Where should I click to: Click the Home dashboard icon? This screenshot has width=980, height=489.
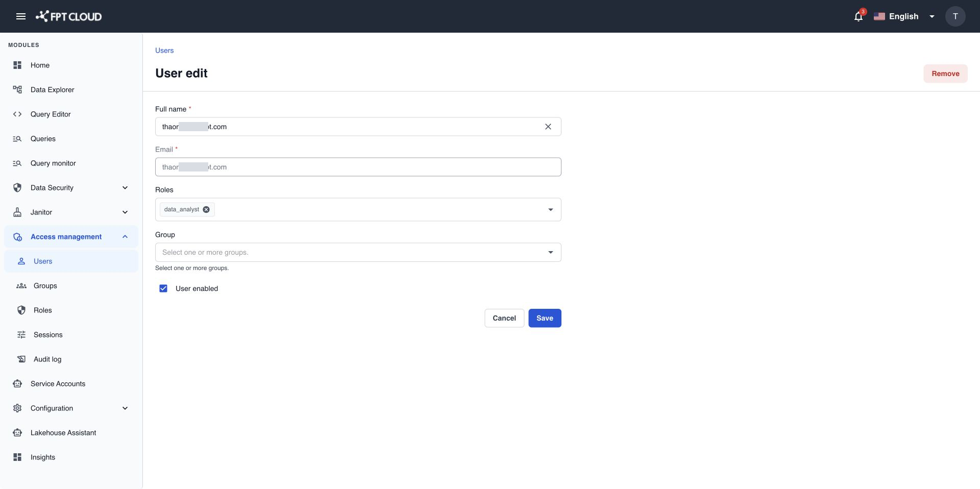tap(17, 65)
